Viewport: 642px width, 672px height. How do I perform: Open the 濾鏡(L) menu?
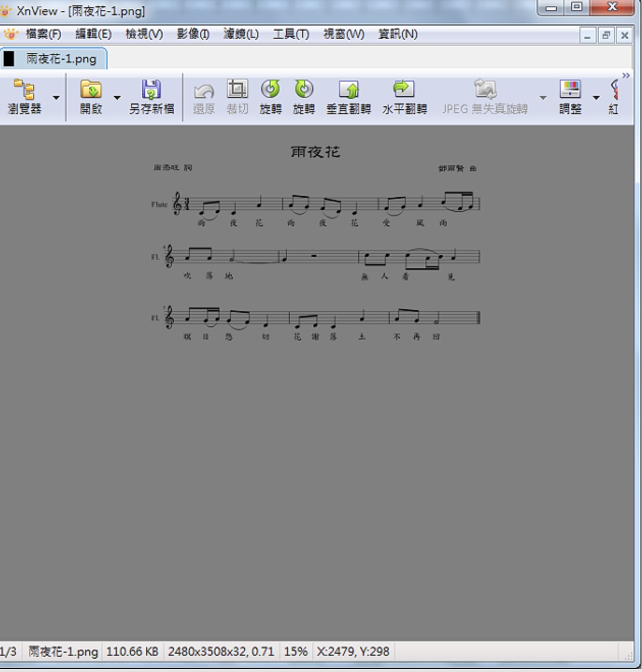click(x=241, y=34)
